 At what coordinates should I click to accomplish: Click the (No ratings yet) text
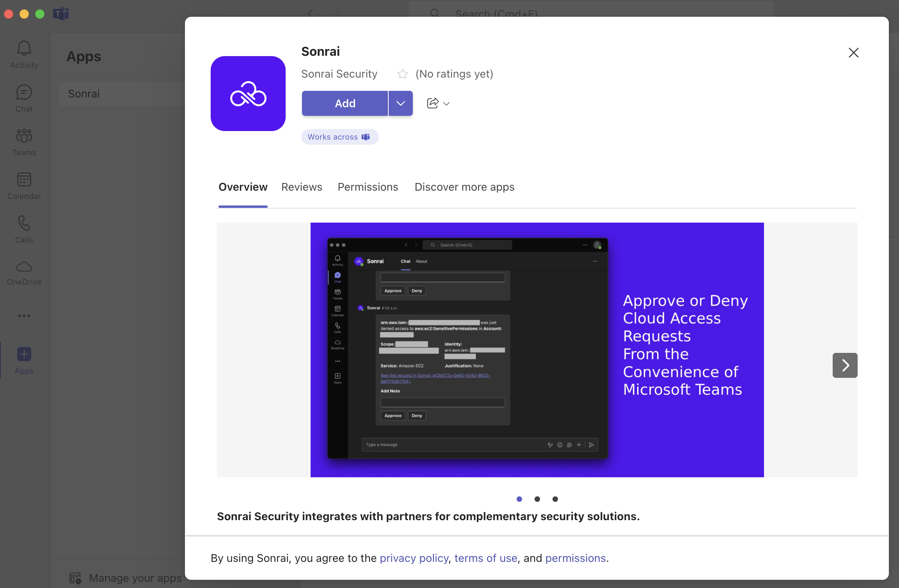[454, 74]
